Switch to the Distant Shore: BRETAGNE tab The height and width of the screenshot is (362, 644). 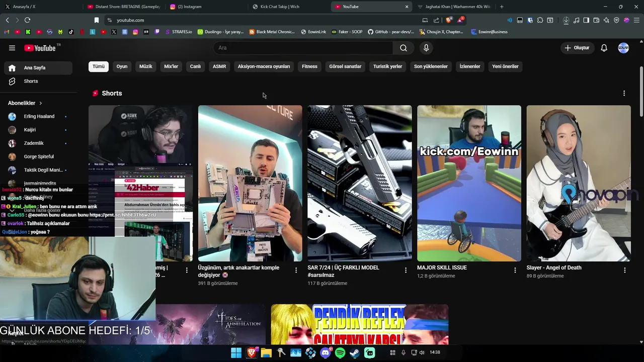pyautogui.click(x=124, y=7)
